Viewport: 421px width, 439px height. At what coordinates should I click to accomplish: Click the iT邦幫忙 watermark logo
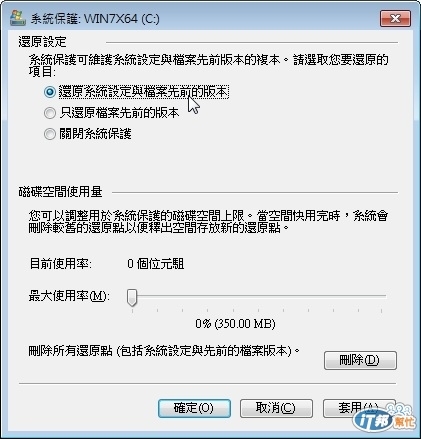[384, 417]
